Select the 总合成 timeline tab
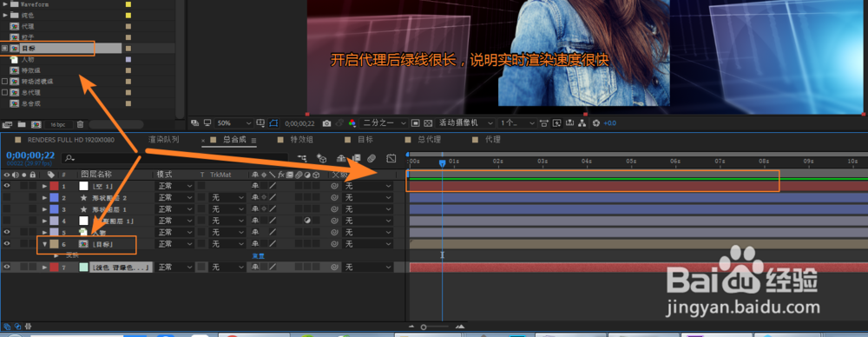This screenshot has width=868, height=337. pos(234,140)
